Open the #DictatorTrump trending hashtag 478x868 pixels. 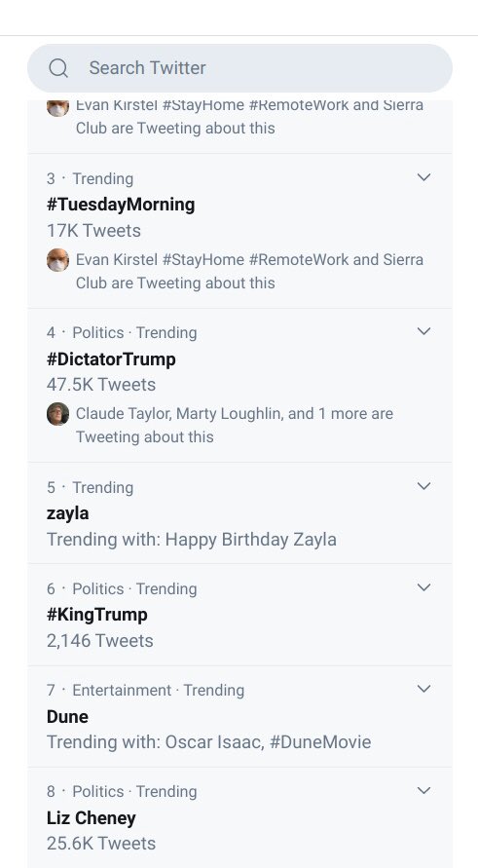pos(111,359)
